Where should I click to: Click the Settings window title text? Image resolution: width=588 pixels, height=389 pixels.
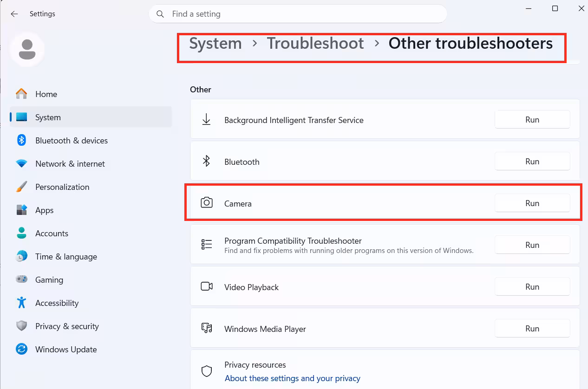click(42, 14)
